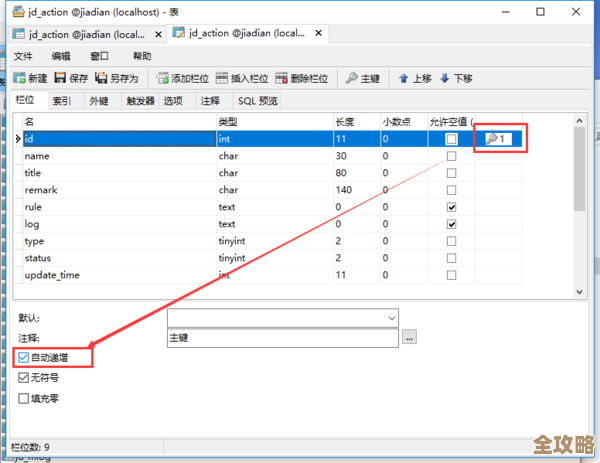Uncheck allow null for the rule field

pyautogui.click(x=452, y=207)
